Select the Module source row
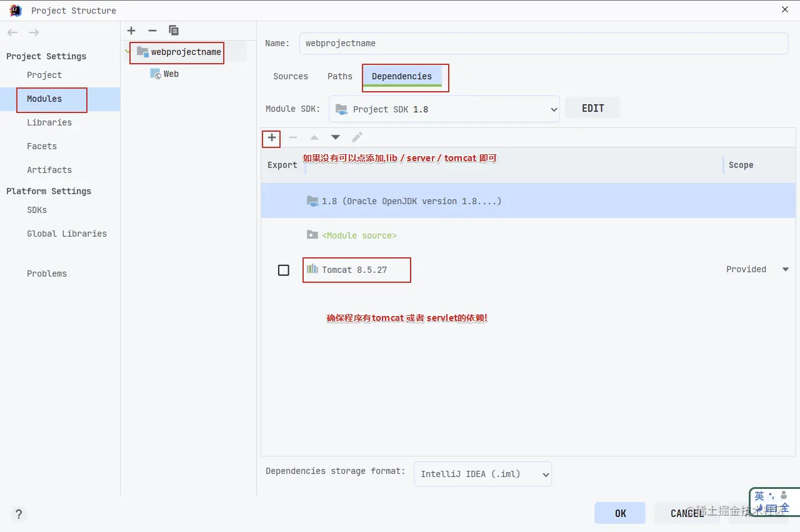Image resolution: width=800 pixels, height=532 pixels. 528,235
